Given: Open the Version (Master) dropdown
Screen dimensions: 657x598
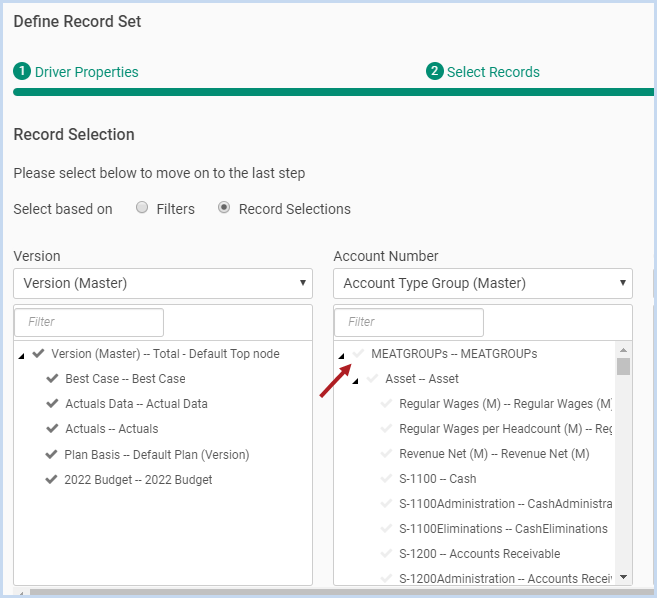Looking at the screenshot, I should click(x=163, y=283).
